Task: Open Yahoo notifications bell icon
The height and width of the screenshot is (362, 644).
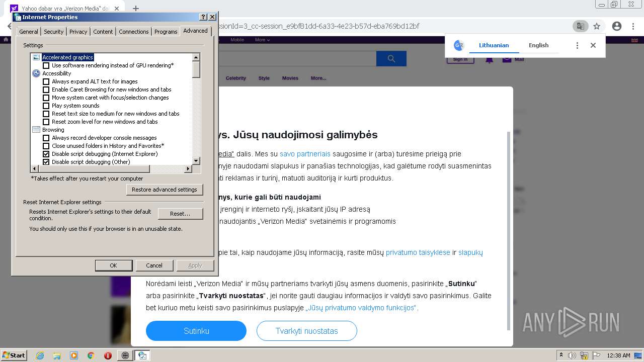Action: [x=489, y=59]
